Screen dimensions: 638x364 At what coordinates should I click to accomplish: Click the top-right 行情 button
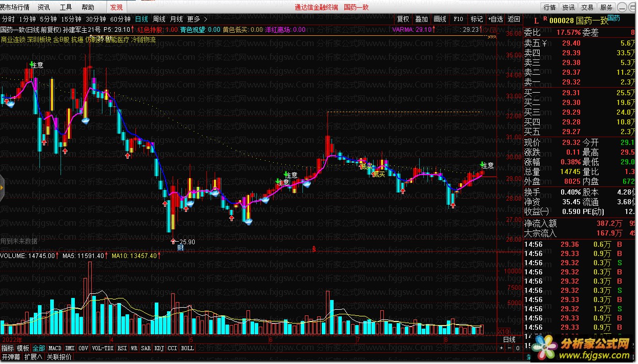[549, 7]
